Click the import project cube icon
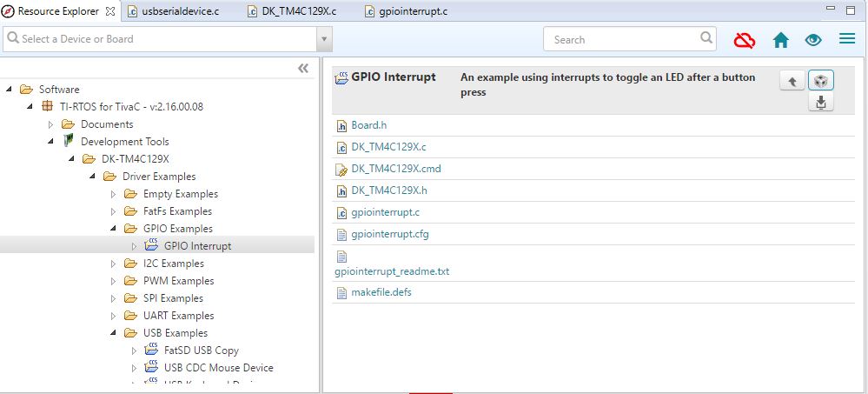The height and width of the screenshot is (394, 868). [821, 81]
